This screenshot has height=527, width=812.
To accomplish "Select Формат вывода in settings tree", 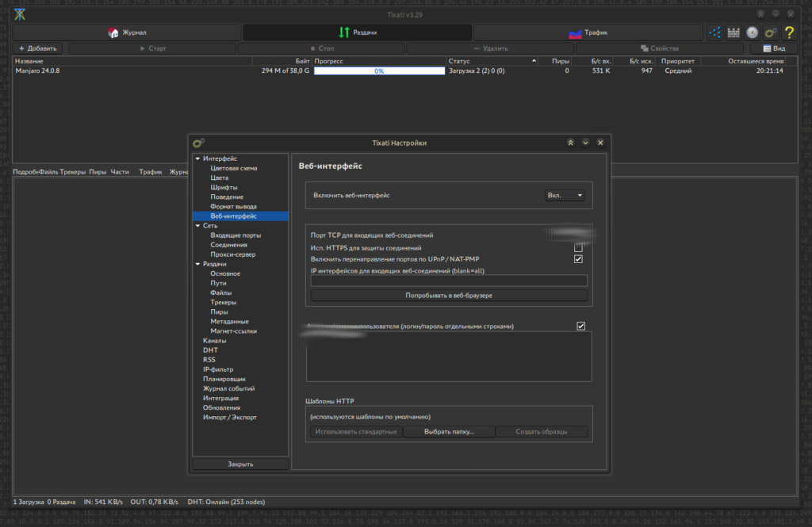I will point(233,207).
